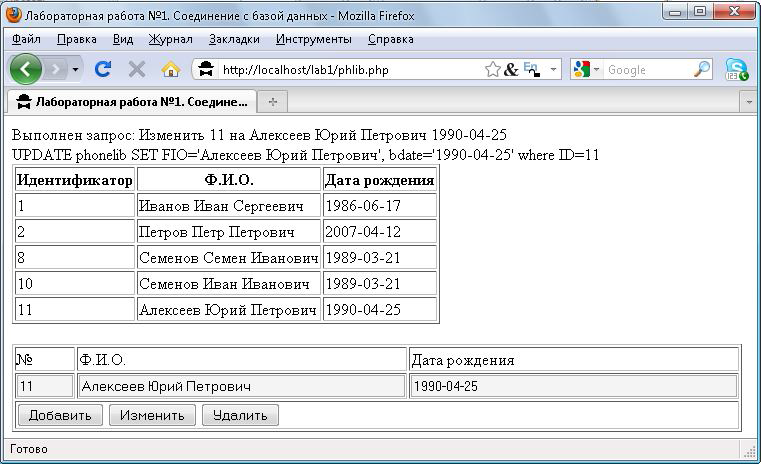
Task: Click the UPDATE phonelib SQL query text
Action: pos(306,155)
